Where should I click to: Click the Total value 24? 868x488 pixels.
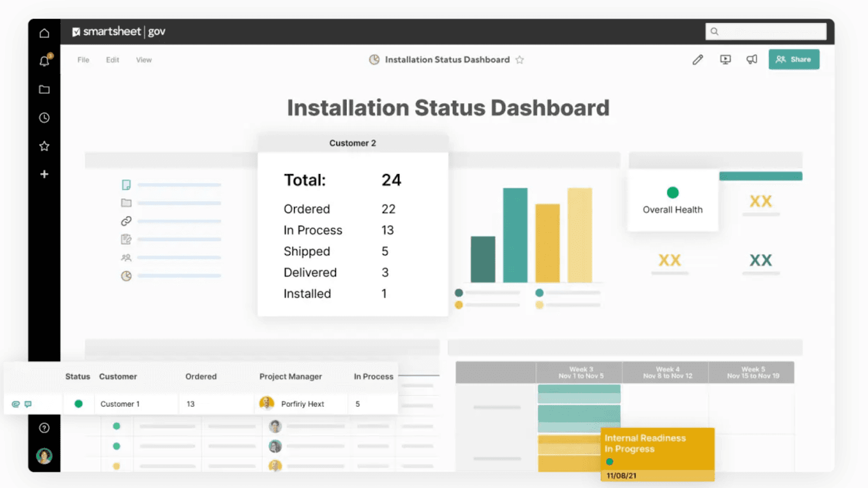(x=391, y=180)
